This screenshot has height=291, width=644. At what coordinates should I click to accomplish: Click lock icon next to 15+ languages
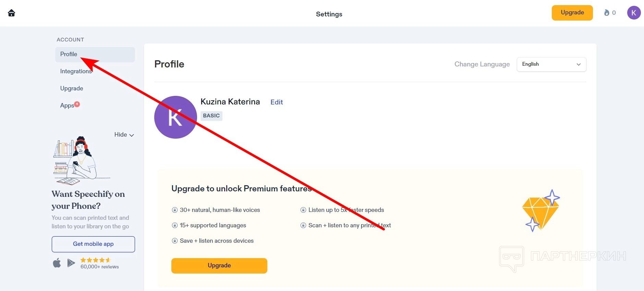[174, 225]
